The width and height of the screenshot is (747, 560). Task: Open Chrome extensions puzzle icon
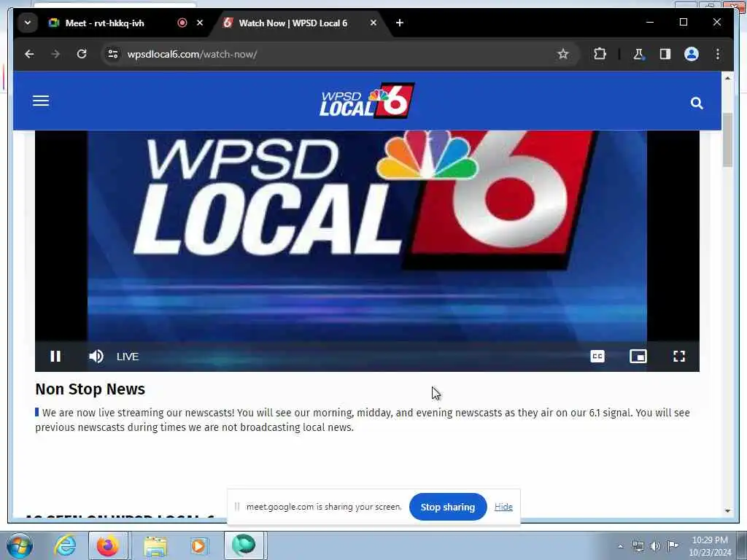tap(600, 54)
